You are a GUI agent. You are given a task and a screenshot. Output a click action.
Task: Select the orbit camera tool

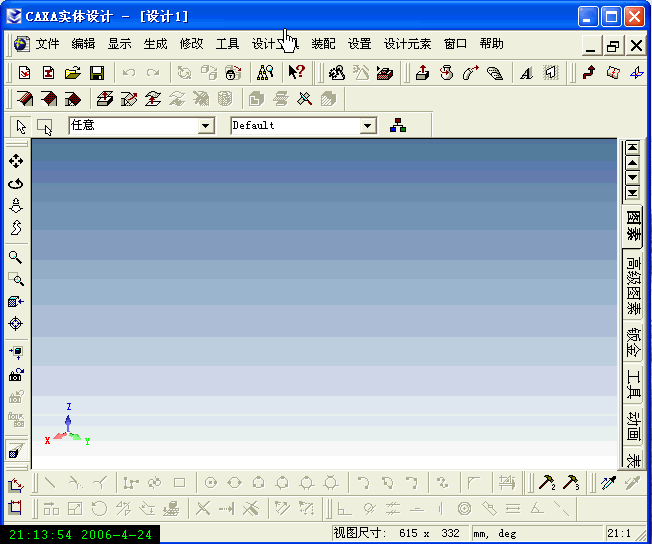pyautogui.click(x=16, y=183)
